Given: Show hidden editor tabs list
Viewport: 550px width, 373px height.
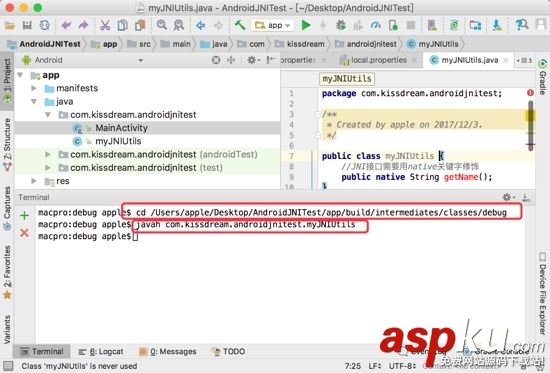Looking at the screenshot, I should (524, 60).
